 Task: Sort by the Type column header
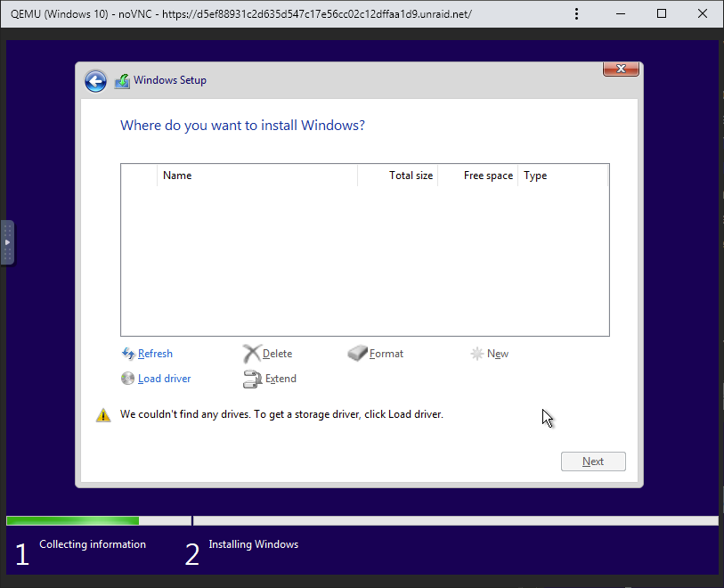coord(563,176)
